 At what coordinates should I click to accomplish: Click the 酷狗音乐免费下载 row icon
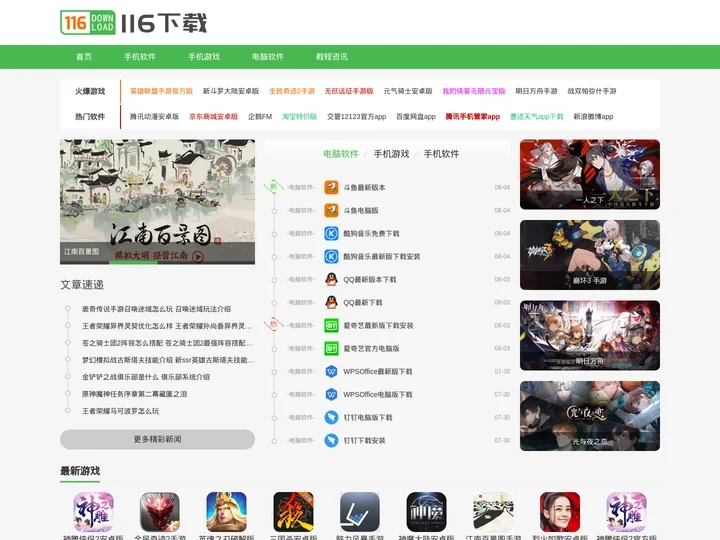(331, 233)
